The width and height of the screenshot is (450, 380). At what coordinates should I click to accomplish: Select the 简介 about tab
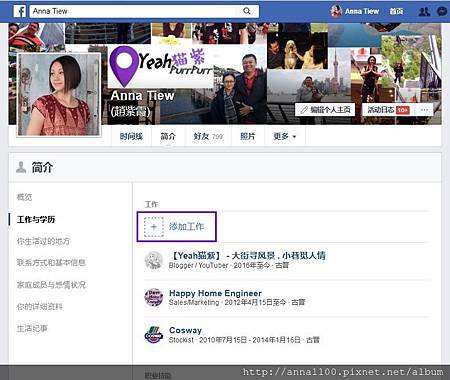coord(168,136)
